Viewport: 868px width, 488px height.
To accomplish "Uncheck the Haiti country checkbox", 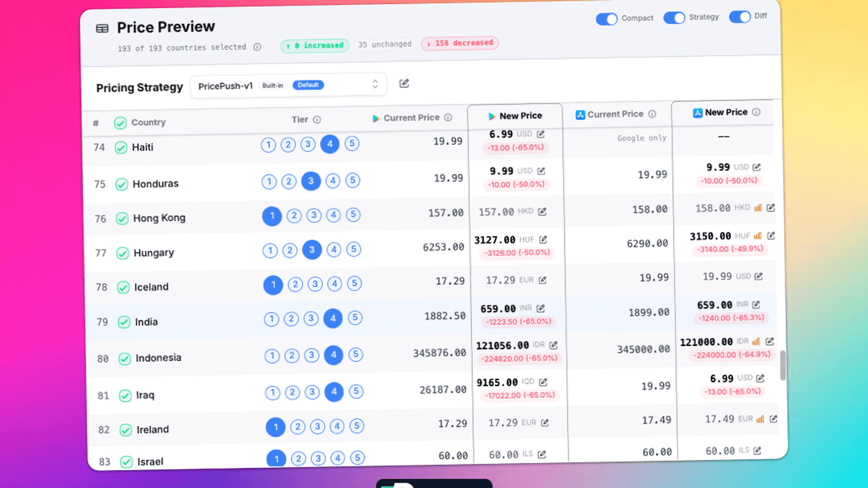I will tap(121, 147).
